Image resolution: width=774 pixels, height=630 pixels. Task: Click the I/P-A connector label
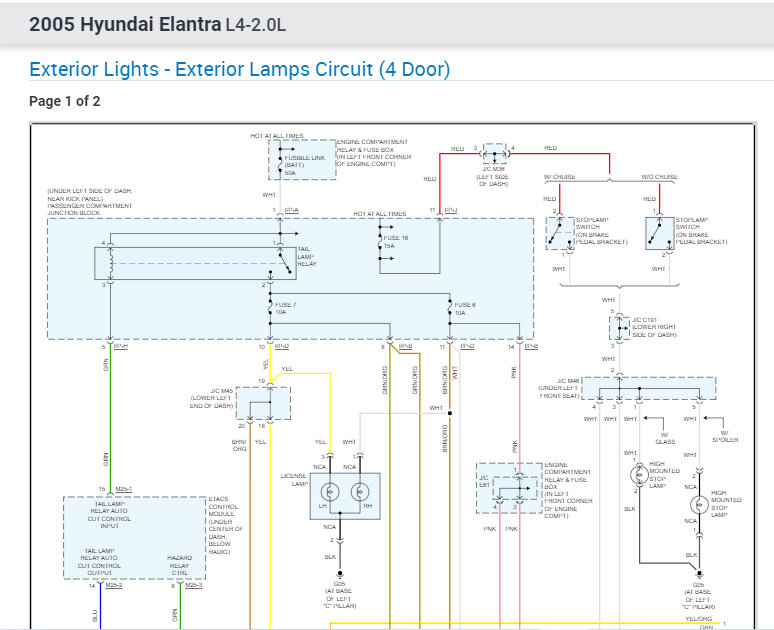pos(291,210)
